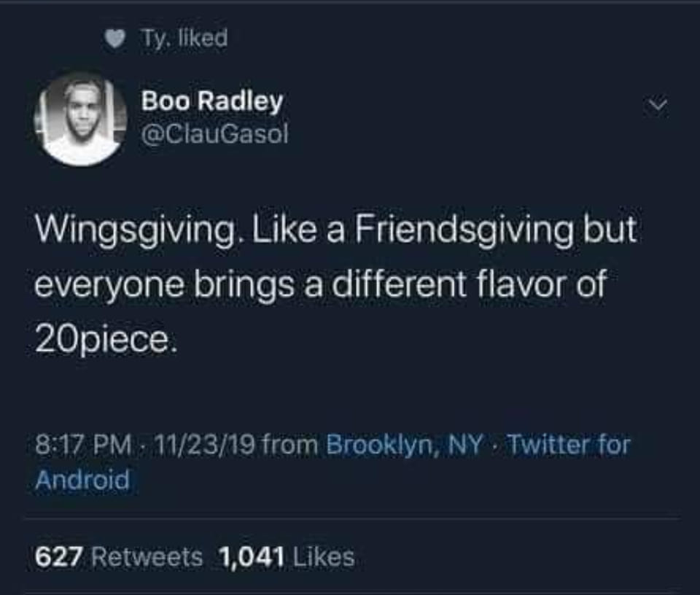
Task: Click the word "Android" under the timestamp
Action: [x=83, y=480]
